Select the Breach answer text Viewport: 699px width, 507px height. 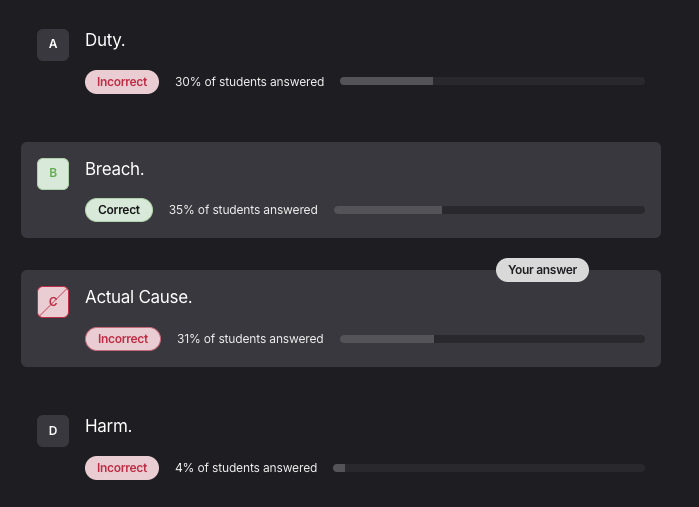[115, 169]
